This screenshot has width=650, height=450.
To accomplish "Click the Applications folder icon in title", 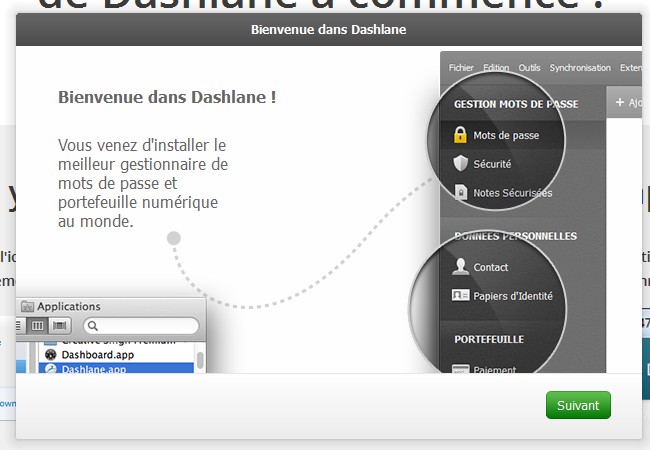I will (x=27, y=306).
